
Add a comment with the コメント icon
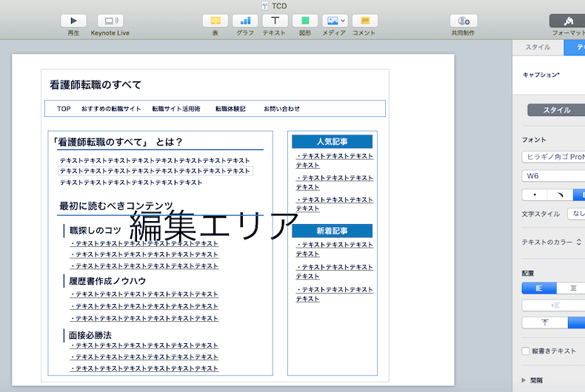click(x=365, y=21)
